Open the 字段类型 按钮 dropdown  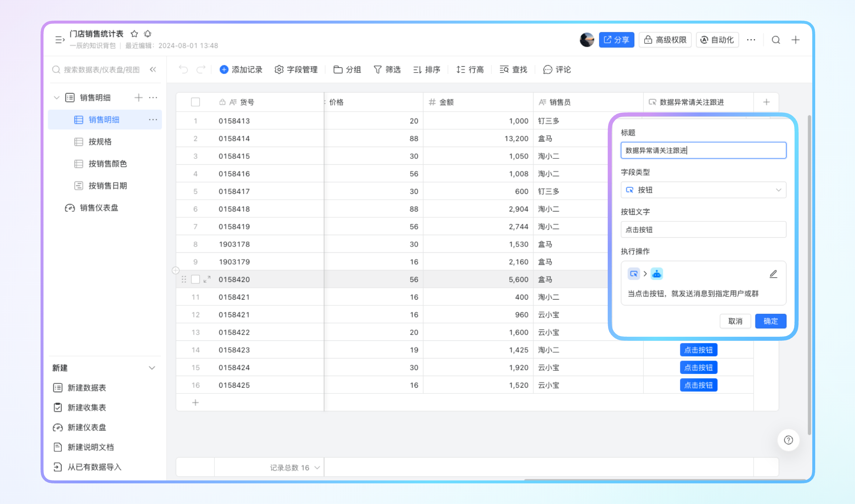tap(703, 190)
